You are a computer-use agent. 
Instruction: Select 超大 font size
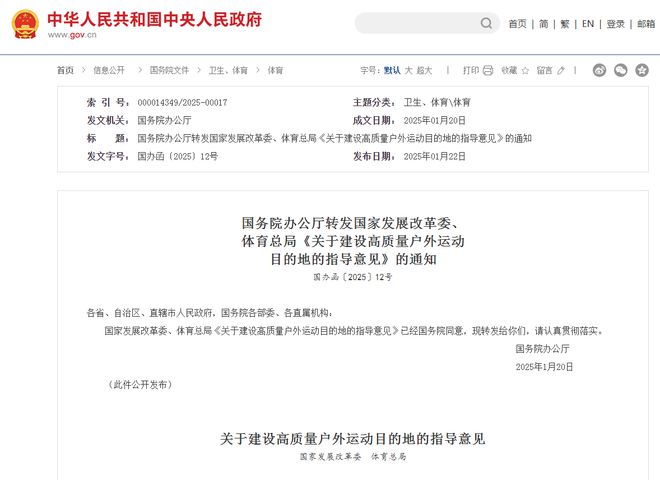click(x=424, y=70)
